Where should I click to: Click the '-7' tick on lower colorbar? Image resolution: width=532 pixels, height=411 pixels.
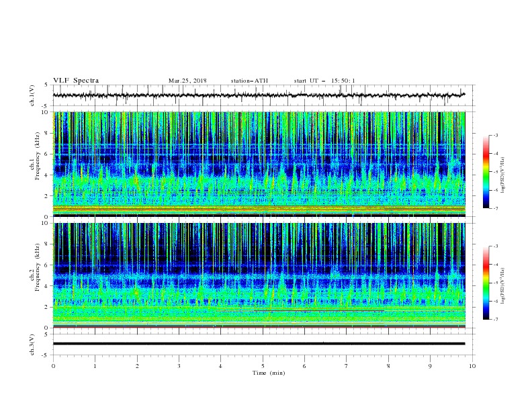pos(495,320)
